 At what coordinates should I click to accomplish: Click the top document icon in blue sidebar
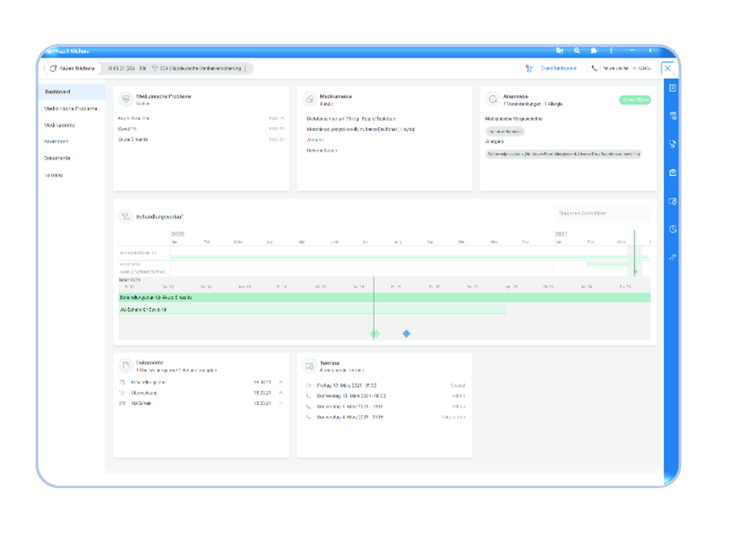673,88
